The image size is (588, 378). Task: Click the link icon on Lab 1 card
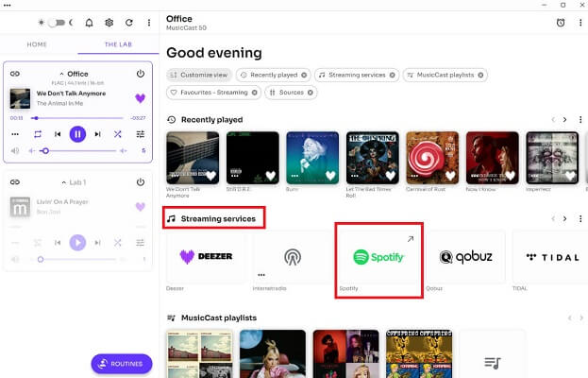point(15,182)
